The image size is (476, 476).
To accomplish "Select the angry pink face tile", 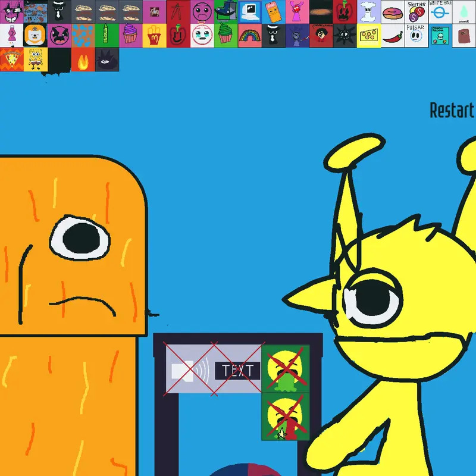I will [59, 36].
